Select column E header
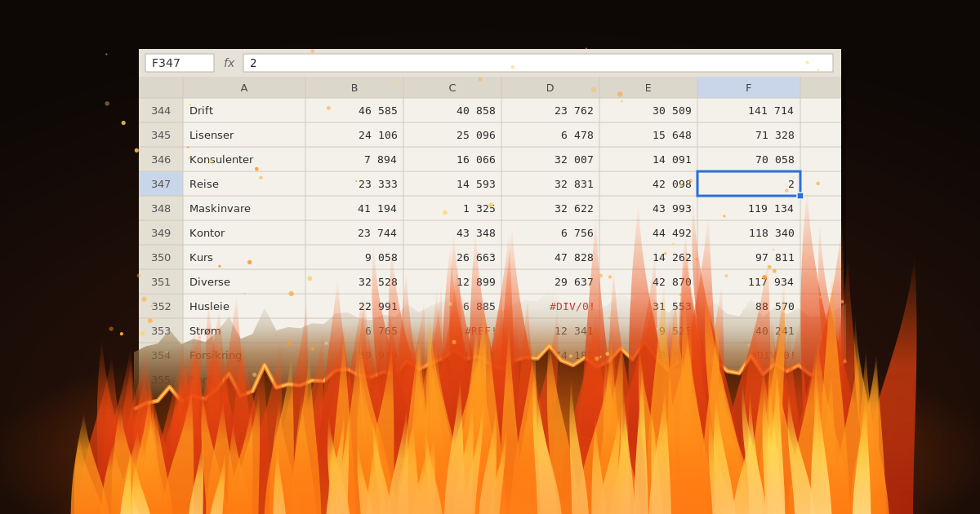The height and width of the screenshot is (514, 980). click(x=648, y=87)
